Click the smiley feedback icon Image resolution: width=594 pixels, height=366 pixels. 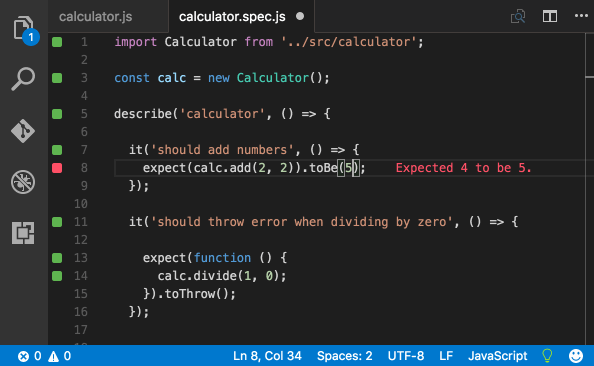click(576, 356)
